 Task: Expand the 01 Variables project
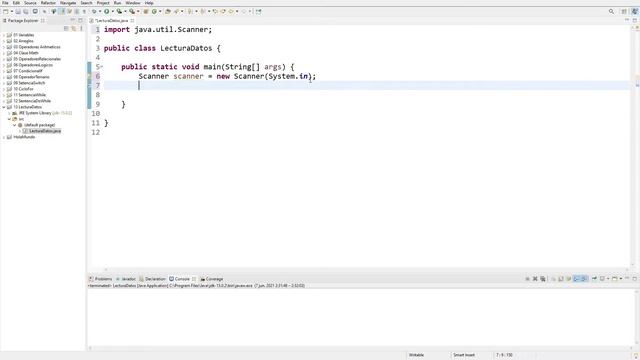[x=4, y=35]
